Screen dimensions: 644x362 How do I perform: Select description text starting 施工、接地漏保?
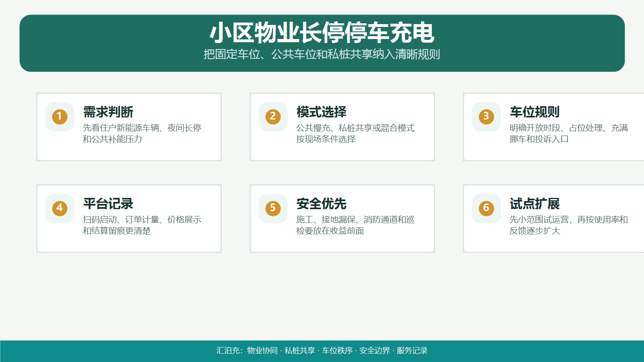(355, 225)
